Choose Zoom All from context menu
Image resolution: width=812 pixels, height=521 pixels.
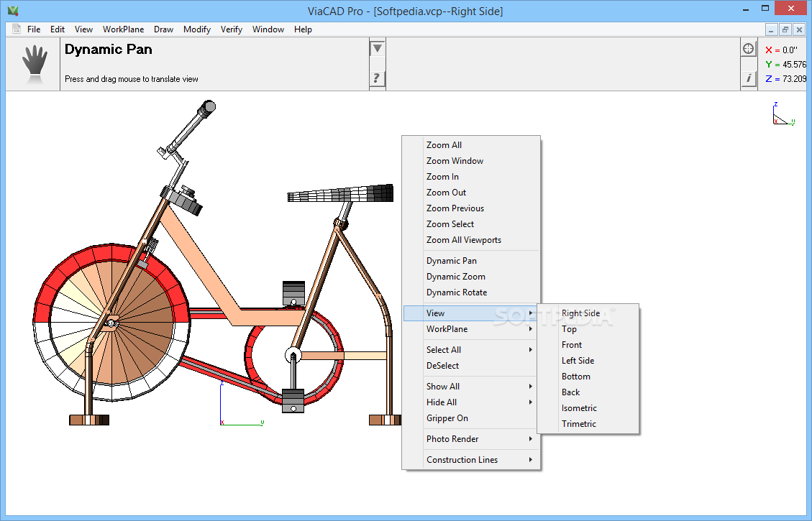[471, 145]
